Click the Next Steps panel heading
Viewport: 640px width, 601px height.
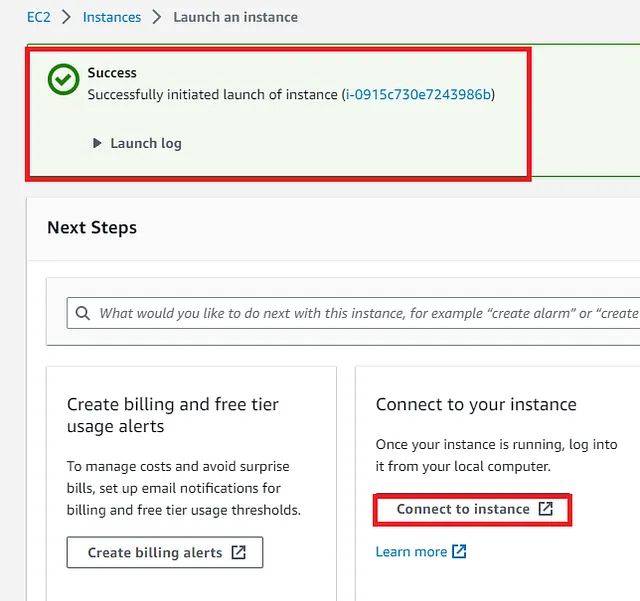tap(92, 227)
